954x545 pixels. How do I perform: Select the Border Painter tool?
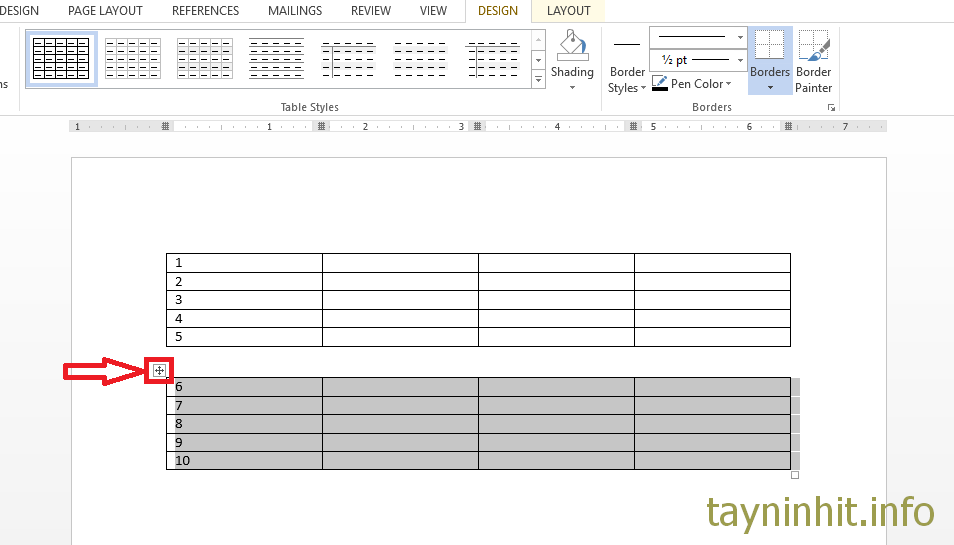pyautogui.click(x=813, y=46)
